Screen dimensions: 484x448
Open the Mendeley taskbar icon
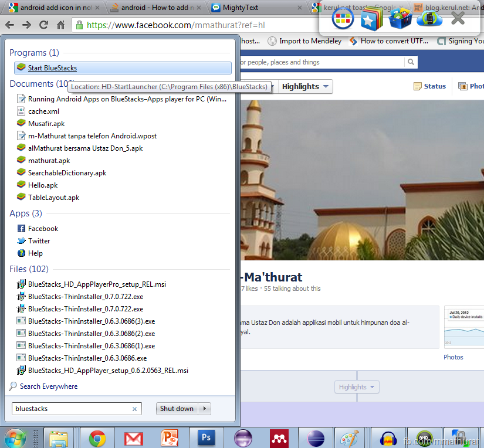pos(279,438)
